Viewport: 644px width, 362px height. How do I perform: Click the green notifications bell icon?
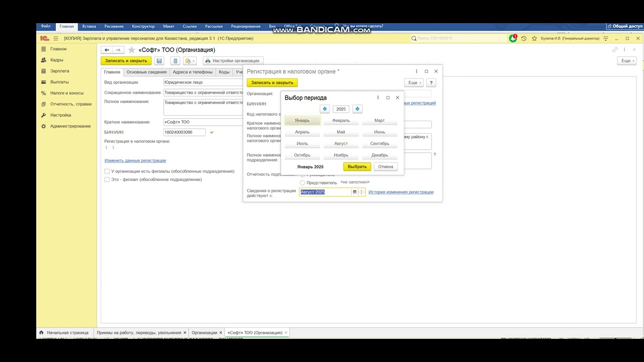click(513, 38)
